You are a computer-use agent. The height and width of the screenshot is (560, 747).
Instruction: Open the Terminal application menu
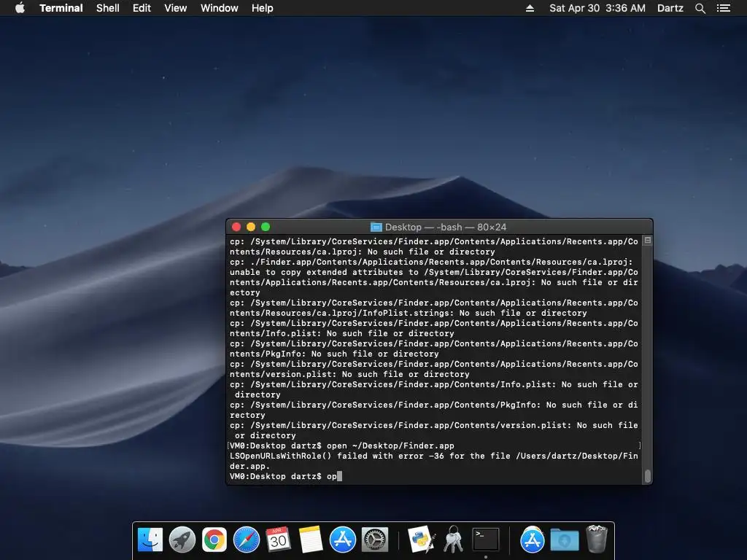click(x=61, y=8)
